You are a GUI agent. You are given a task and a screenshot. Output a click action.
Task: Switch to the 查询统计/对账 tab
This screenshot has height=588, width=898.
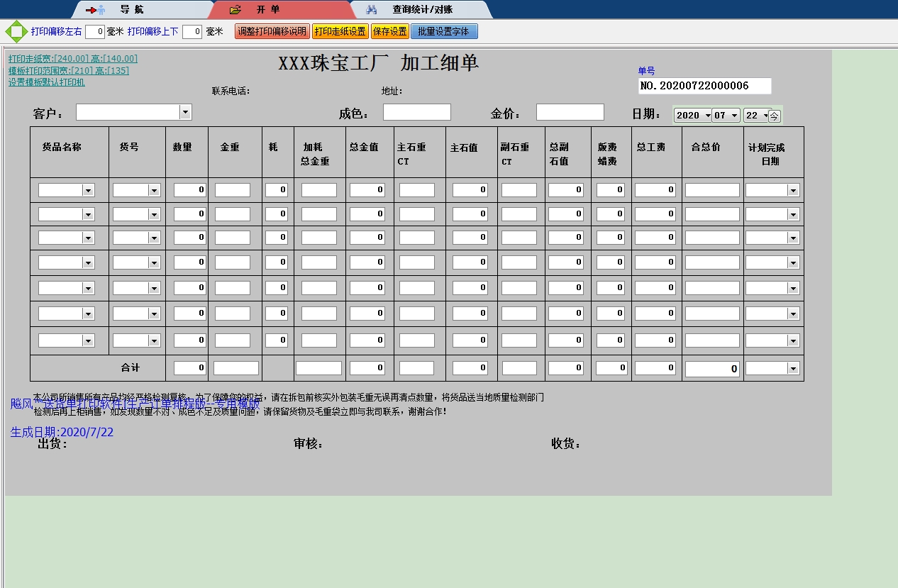[422, 10]
